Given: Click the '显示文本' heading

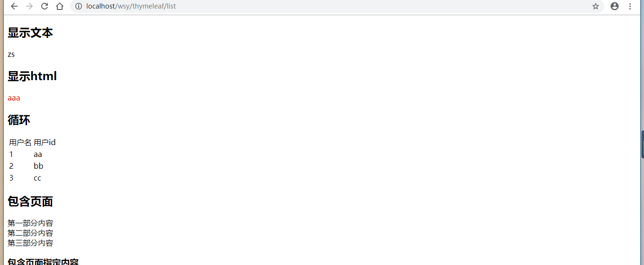Looking at the screenshot, I should [x=30, y=33].
